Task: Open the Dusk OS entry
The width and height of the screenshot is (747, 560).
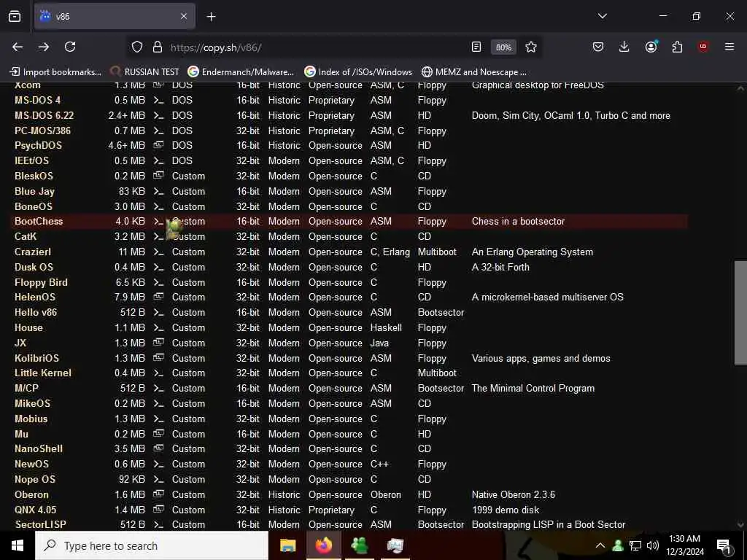Action: [x=34, y=267]
